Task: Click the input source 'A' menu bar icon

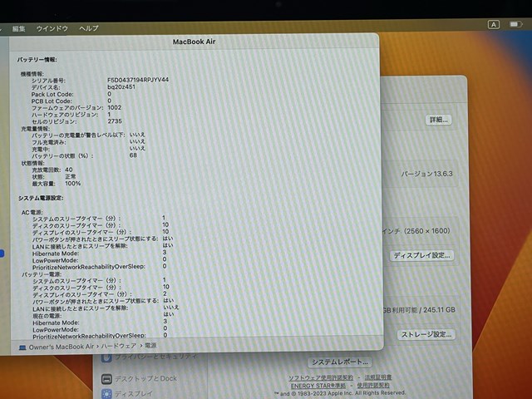Action: (493, 25)
